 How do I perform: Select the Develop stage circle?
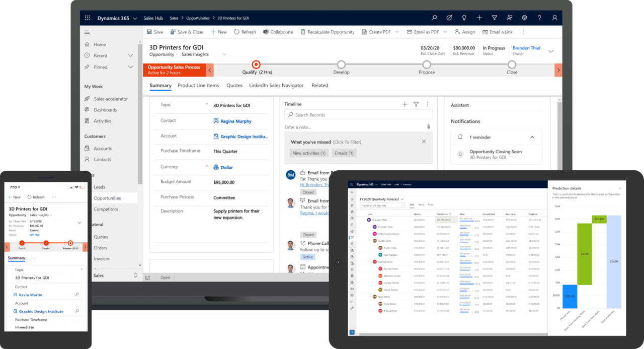341,64
